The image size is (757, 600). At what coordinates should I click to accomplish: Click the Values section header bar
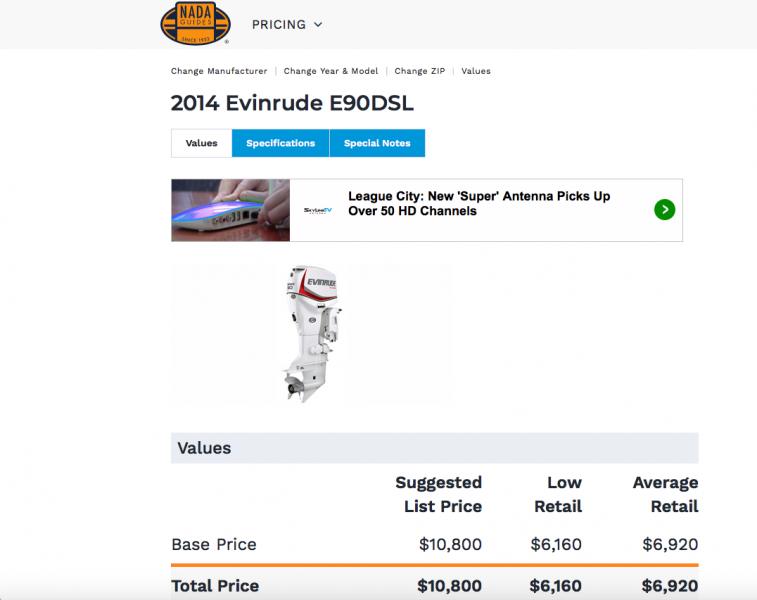434,448
